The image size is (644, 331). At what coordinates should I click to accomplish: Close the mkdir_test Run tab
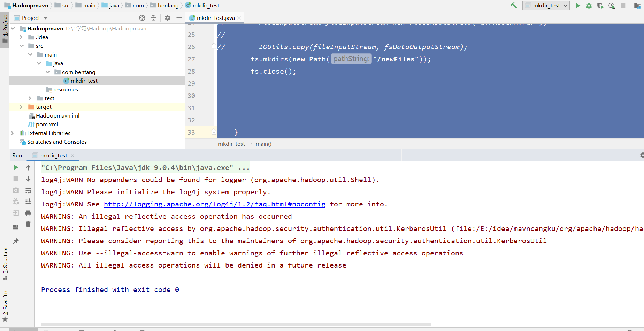72,155
